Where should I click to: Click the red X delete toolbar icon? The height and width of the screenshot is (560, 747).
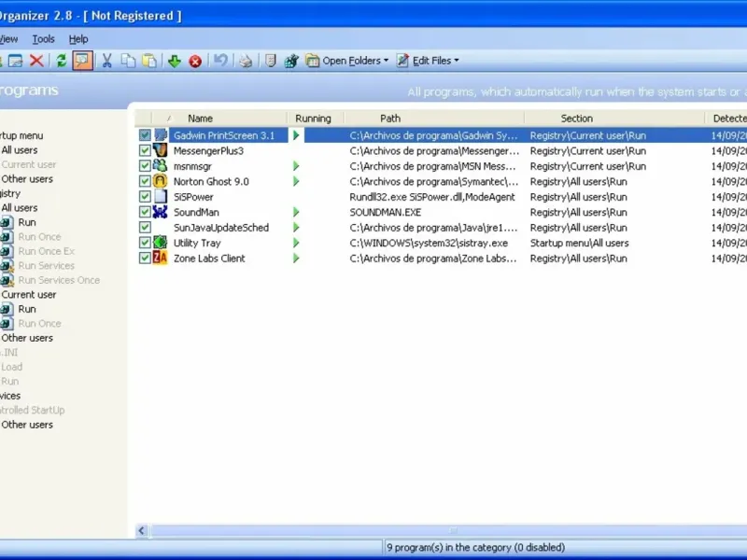(x=36, y=61)
